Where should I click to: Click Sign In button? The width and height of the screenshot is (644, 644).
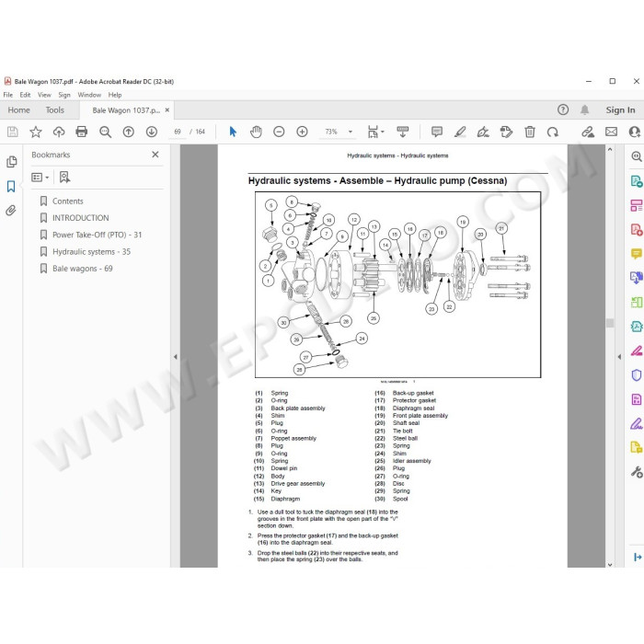coord(620,110)
